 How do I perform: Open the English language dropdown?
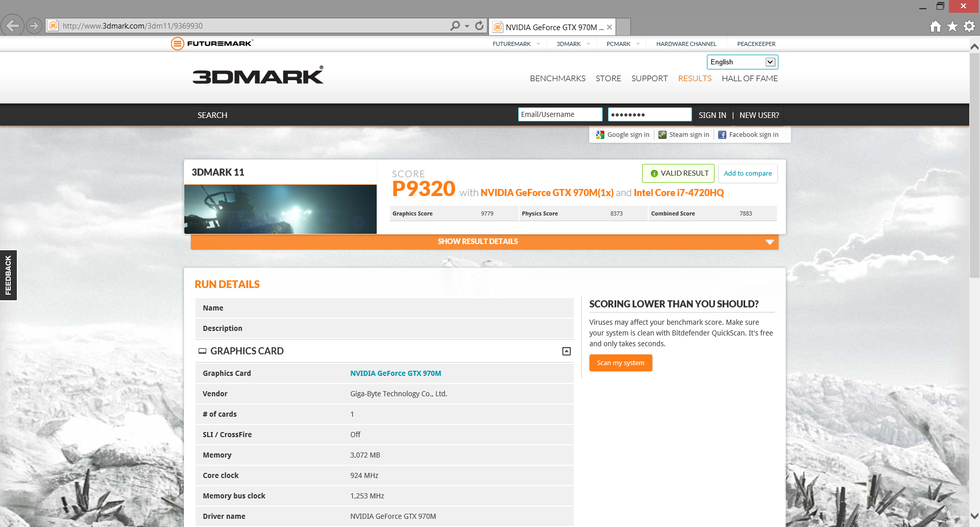742,62
